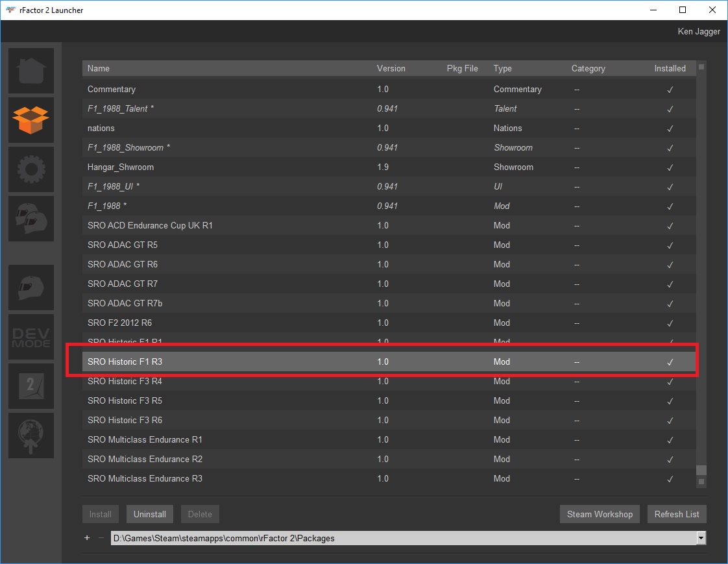Click the rFactor 2 logo icon in sidebar
Screen dimensions: 728x564
coord(31,386)
